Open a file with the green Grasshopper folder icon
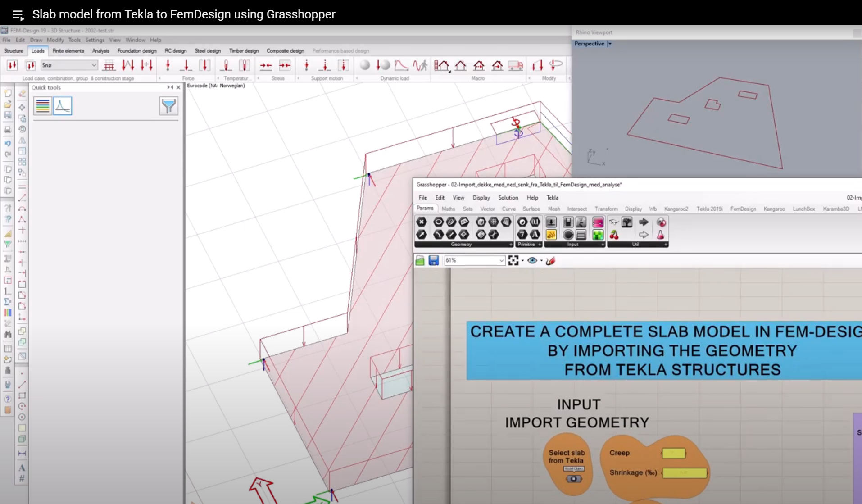Image resolution: width=862 pixels, height=504 pixels. 420,260
